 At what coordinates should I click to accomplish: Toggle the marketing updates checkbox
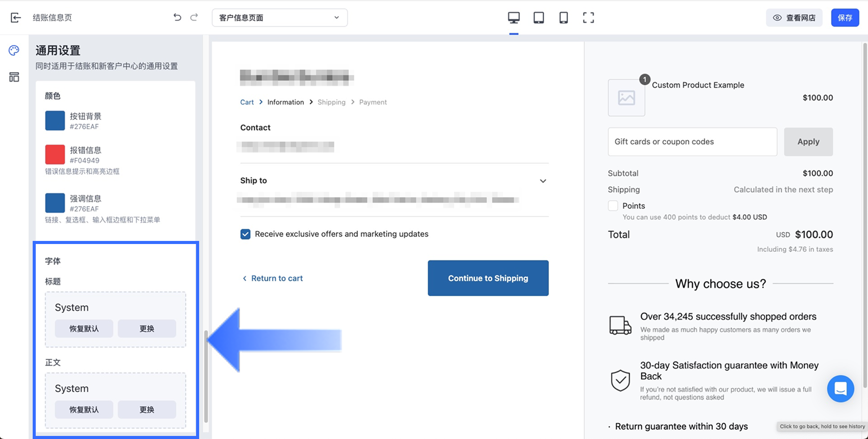click(246, 234)
